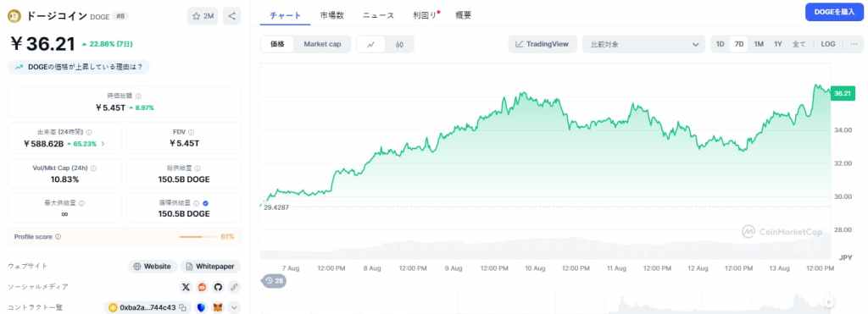Expand the contracts list chevron

(x=234, y=307)
